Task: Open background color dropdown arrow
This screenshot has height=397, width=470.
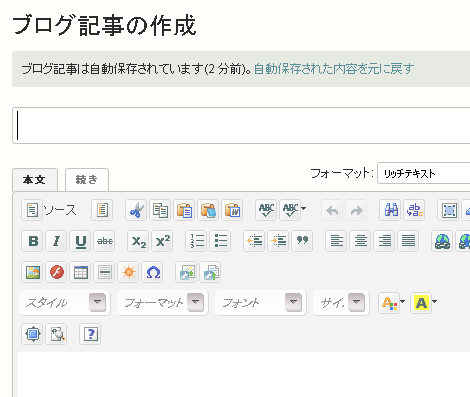Action: pyautogui.click(x=434, y=302)
